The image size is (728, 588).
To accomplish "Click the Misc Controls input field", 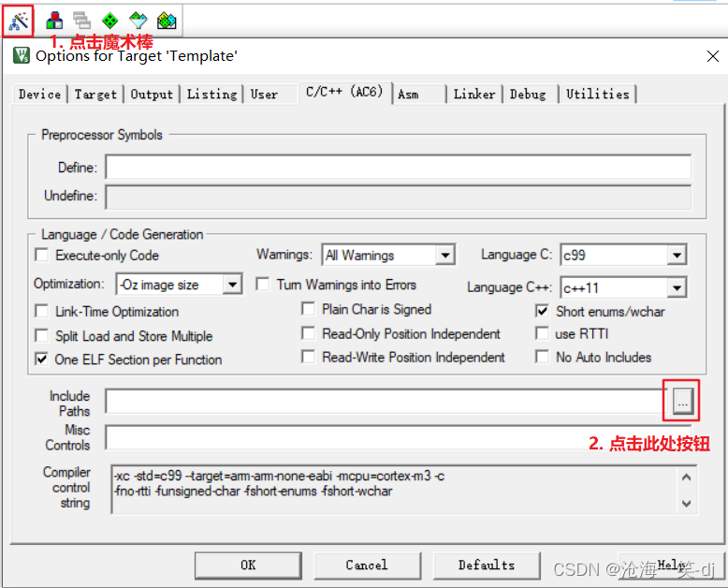I will (x=399, y=437).
